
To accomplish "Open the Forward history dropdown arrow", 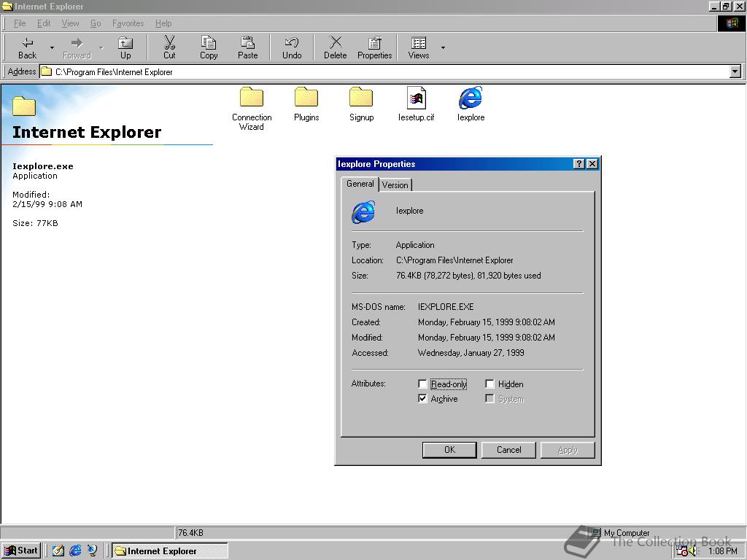I will (x=101, y=47).
